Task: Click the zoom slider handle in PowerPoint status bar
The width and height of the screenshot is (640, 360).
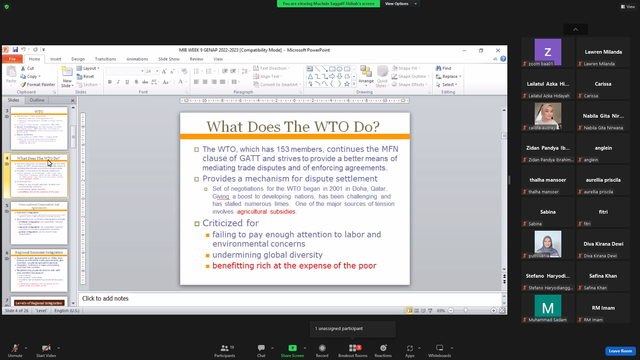Action: 466,311
